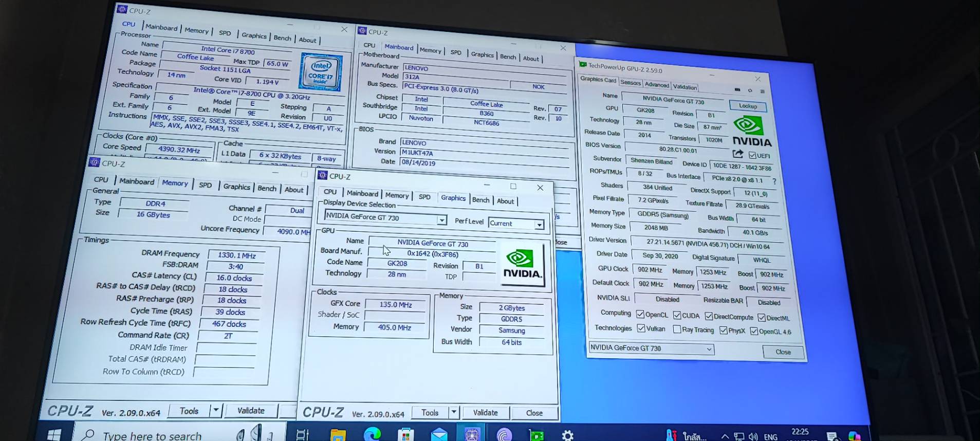The width and height of the screenshot is (980, 441).
Task: Toggle the Ray Tracing checkbox
Action: (677, 329)
